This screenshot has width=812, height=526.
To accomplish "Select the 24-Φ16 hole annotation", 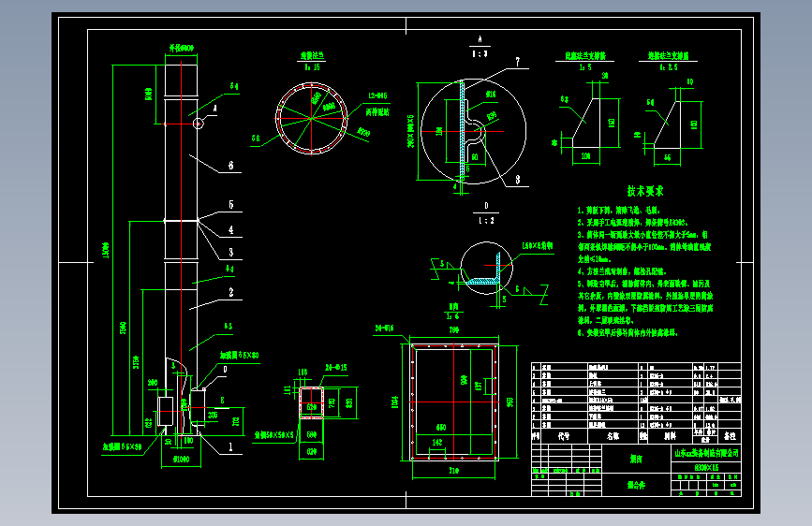I will (384, 328).
